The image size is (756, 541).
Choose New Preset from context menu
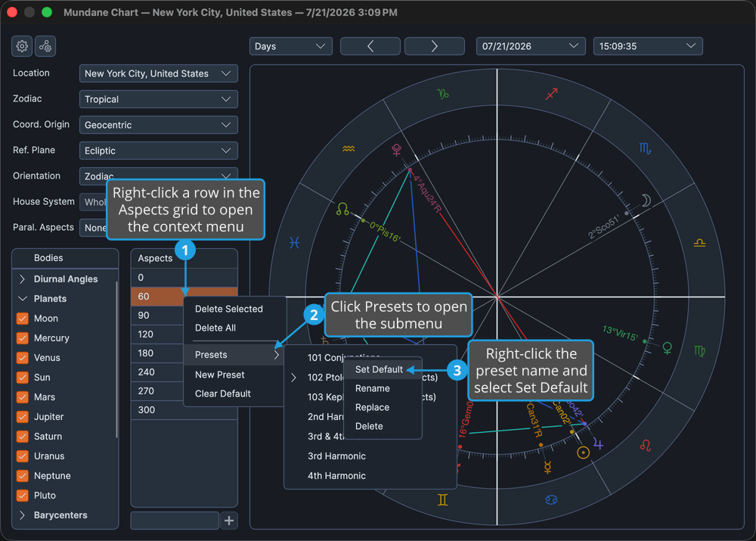pyautogui.click(x=220, y=375)
